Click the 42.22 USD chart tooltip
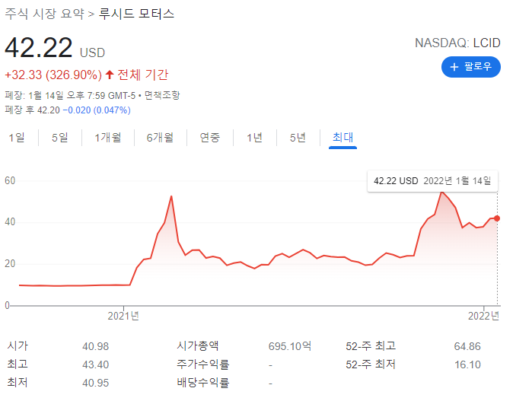The height and width of the screenshot is (401, 532). (x=432, y=181)
